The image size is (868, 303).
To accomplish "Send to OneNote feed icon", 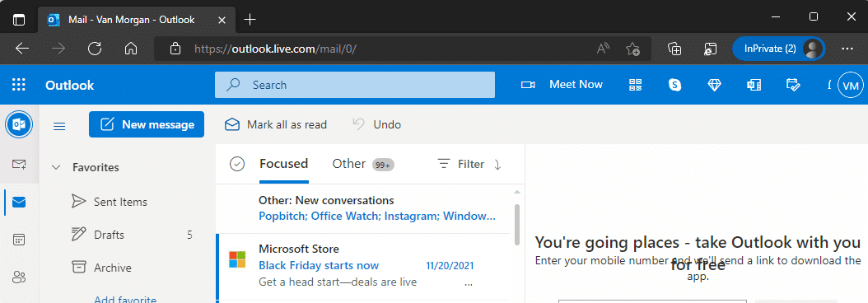I will coord(754,85).
